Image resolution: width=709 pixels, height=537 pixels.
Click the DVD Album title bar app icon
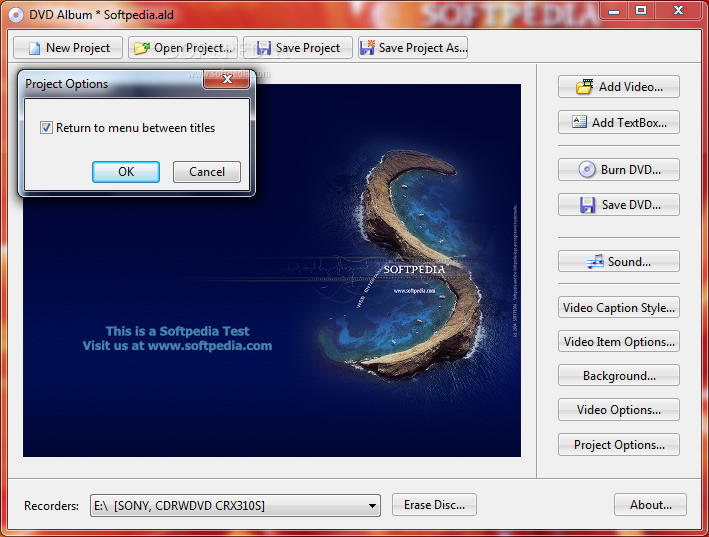click(x=16, y=15)
